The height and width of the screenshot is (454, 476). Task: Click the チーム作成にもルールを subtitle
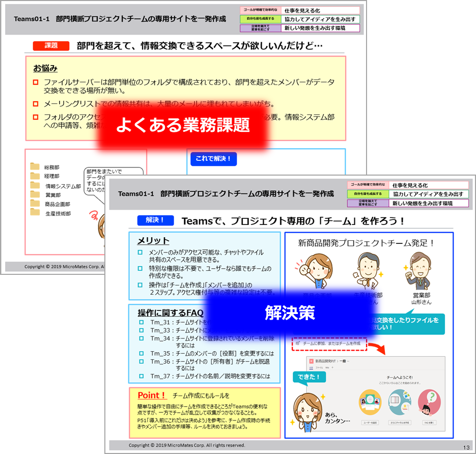(201, 396)
